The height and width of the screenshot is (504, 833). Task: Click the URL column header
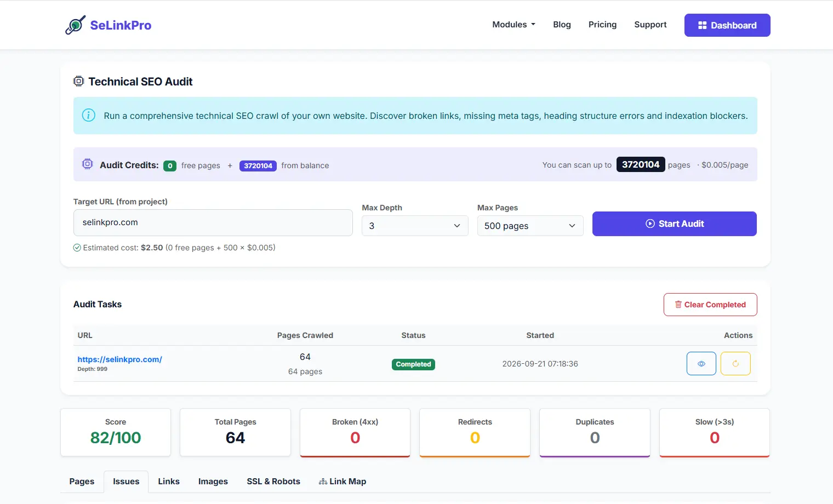[x=85, y=335]
